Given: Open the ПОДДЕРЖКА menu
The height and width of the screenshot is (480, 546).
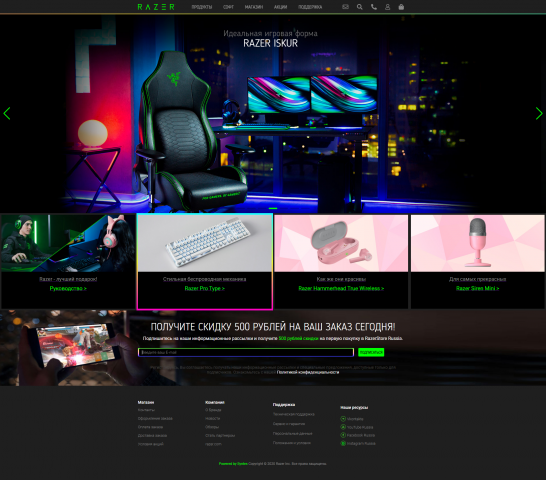Looking at the screenshot, I should [x=310, y=7].
